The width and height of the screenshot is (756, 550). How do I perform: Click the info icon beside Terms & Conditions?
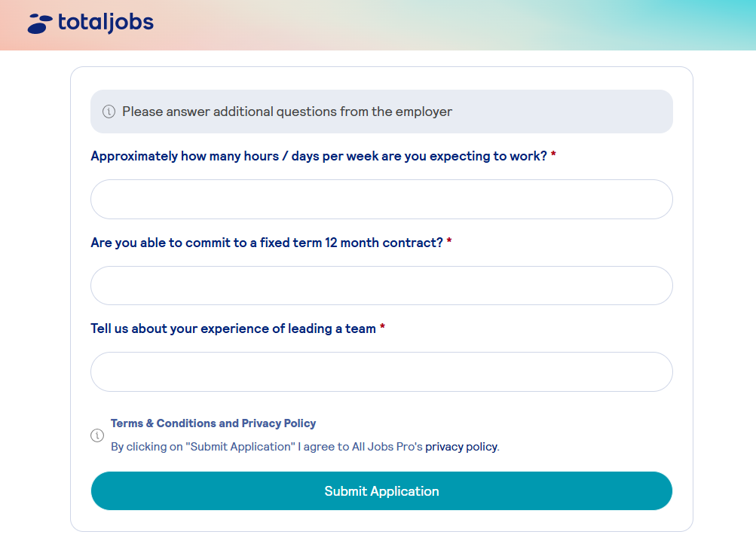click(97, 435)
